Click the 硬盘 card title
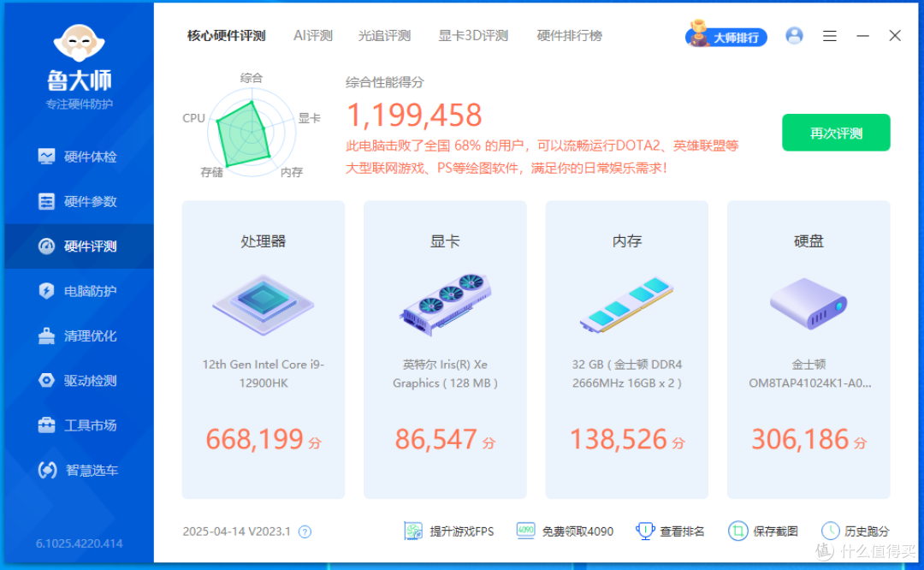 [808, 241]
